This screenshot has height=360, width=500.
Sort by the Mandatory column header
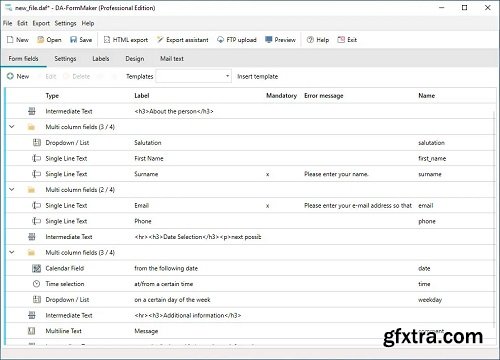click(281, 96)
